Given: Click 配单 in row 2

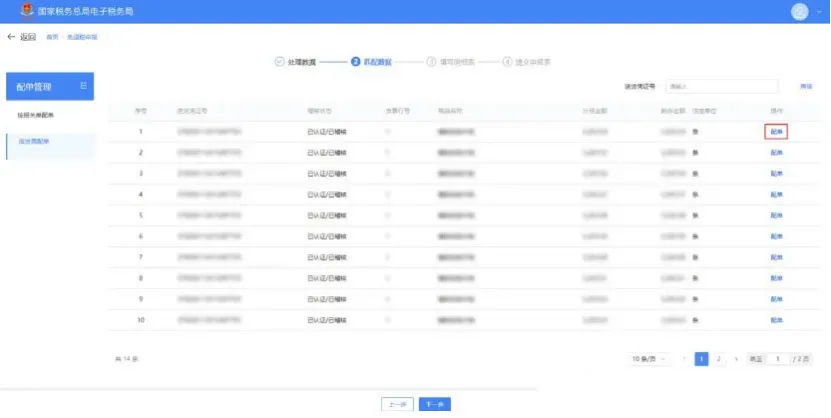Looking at the screenshot, I should [x=776, y=153].
